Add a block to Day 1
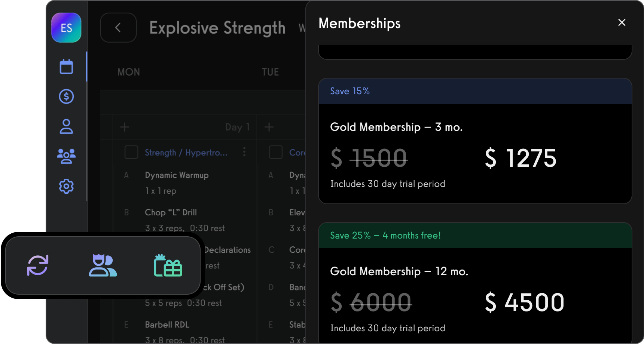The image size is (644, 344). pyautogui.click(x=125, y=127)
